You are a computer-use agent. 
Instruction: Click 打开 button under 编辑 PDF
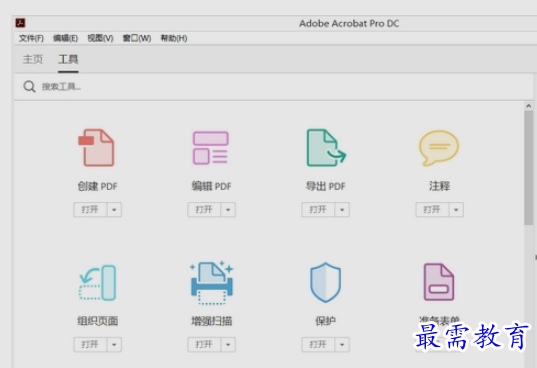tap(204, 210)
